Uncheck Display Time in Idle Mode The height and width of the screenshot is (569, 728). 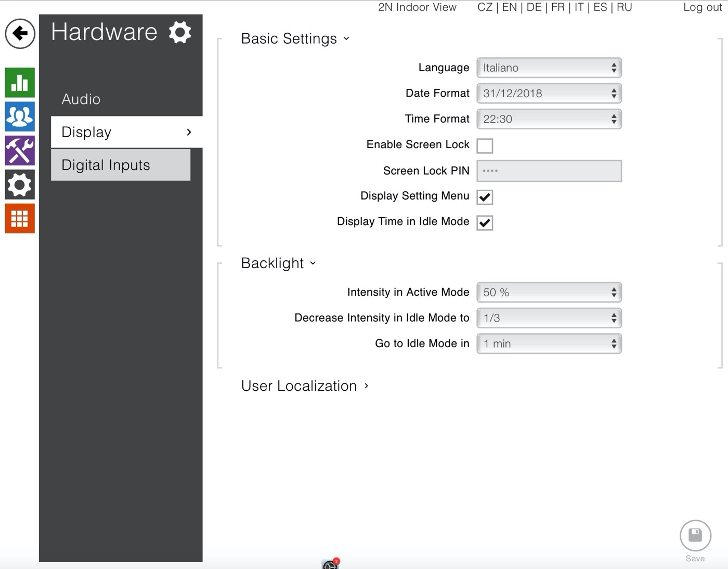(485, 222)
